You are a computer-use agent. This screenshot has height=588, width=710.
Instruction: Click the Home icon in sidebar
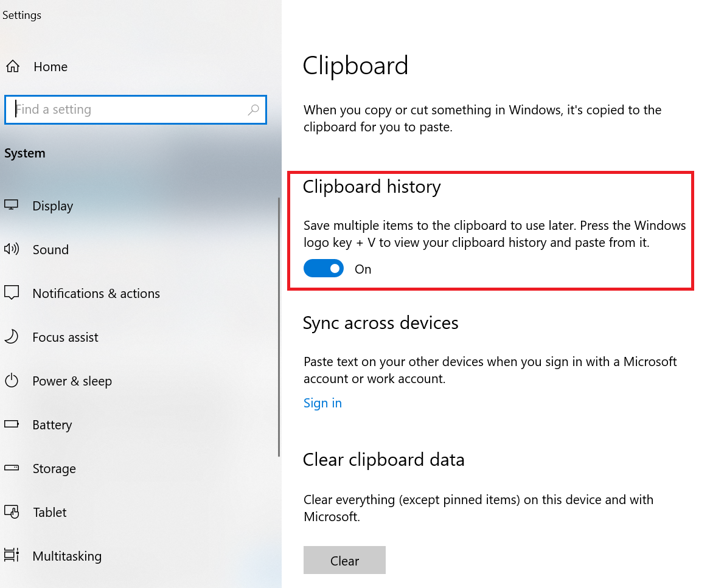click(12, 67)
